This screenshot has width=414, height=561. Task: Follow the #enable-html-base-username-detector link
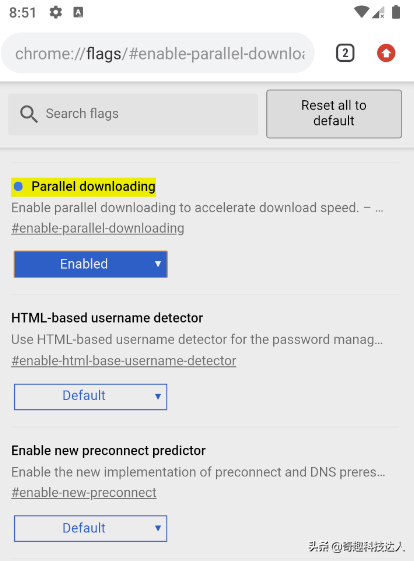point(123,360)
